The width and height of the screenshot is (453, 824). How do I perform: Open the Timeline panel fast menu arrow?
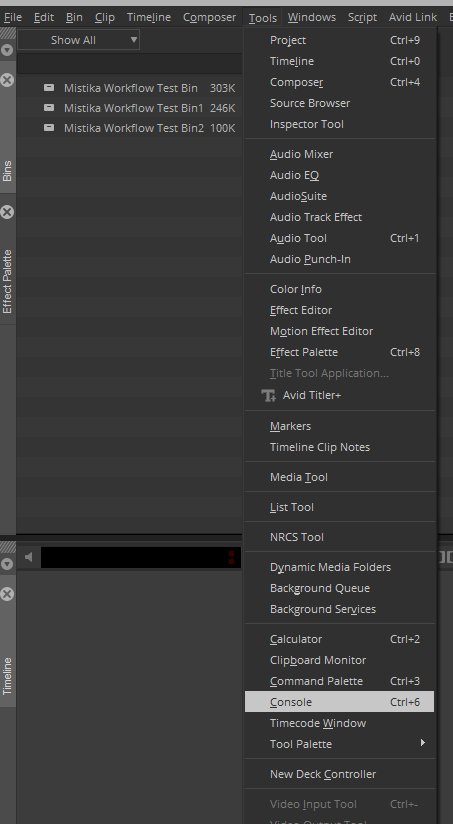click(7, 564)
